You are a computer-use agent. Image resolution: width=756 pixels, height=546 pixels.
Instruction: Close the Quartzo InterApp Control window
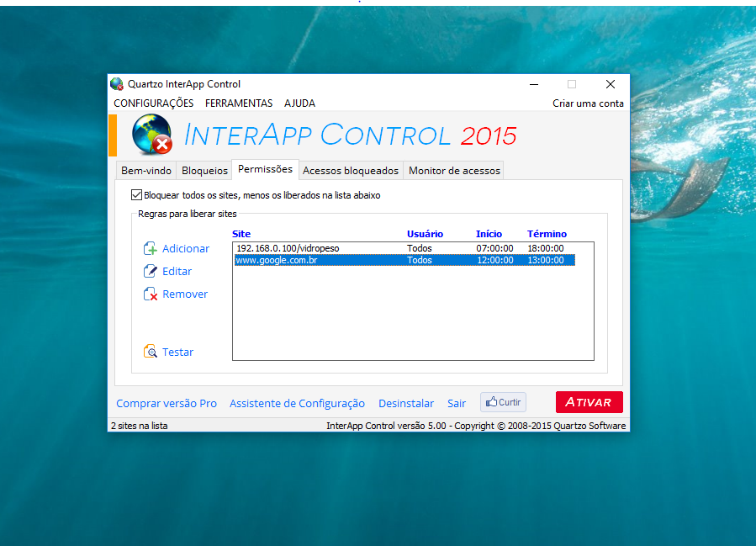point(610,84)
